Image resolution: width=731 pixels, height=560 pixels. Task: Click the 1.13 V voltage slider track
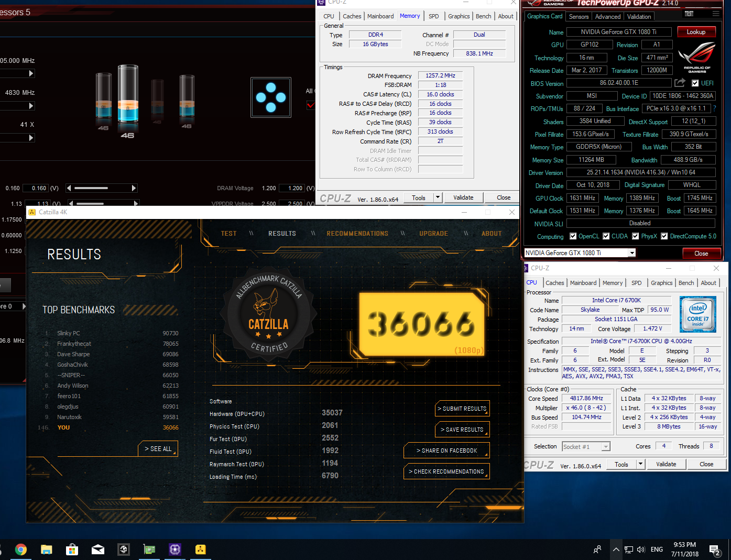click(x=104, y=203)
